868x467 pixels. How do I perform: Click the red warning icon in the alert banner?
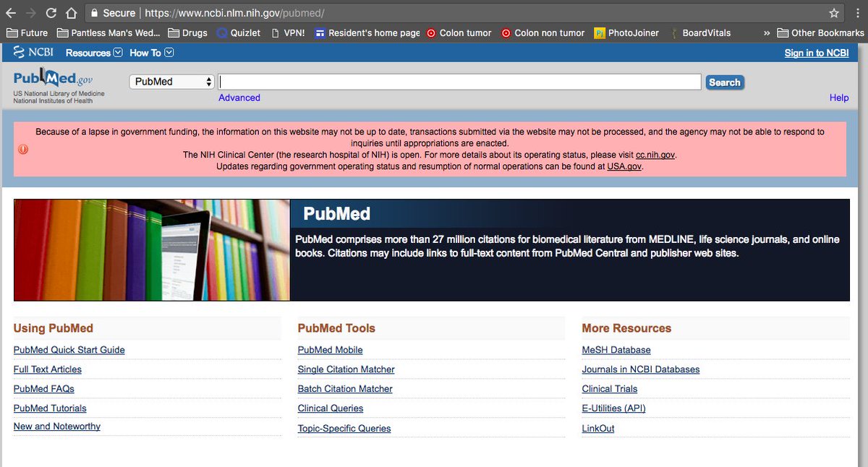coord(23,149)
